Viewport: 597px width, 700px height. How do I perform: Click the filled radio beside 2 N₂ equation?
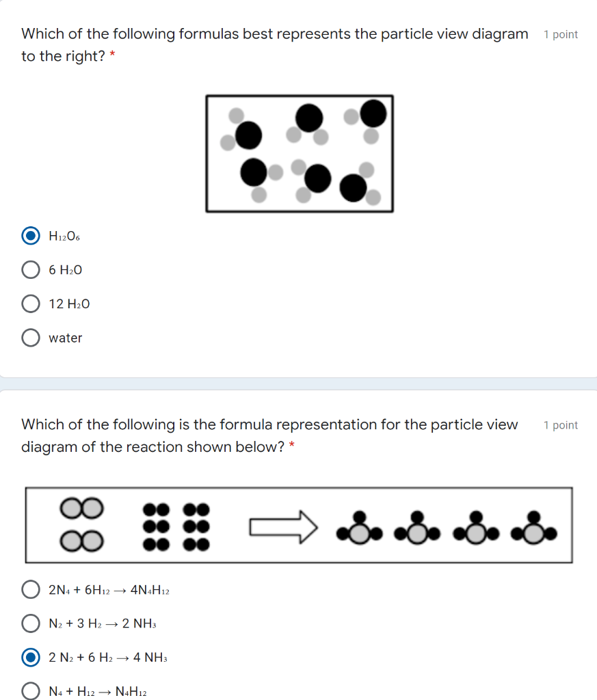click(x=30, y=657)
